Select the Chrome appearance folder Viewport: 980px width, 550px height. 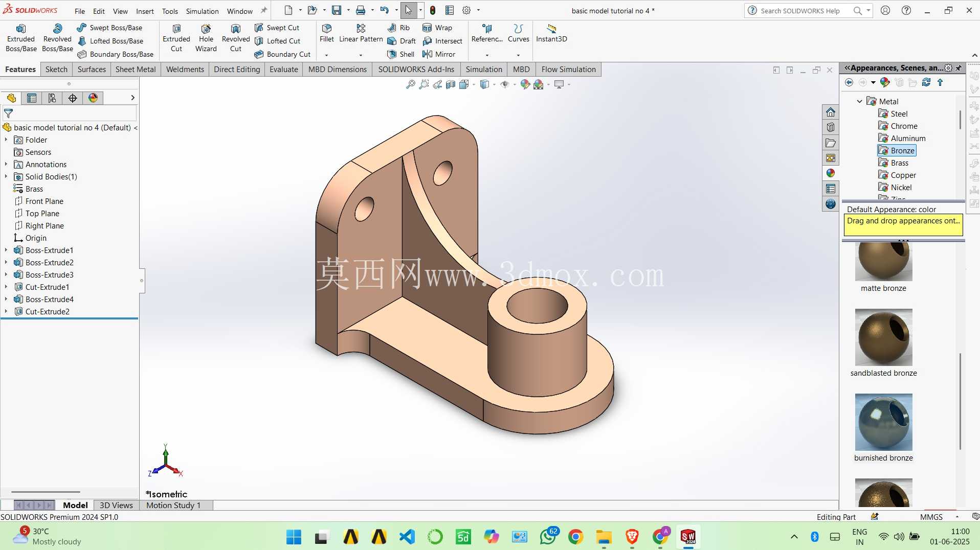click(898, 126)
